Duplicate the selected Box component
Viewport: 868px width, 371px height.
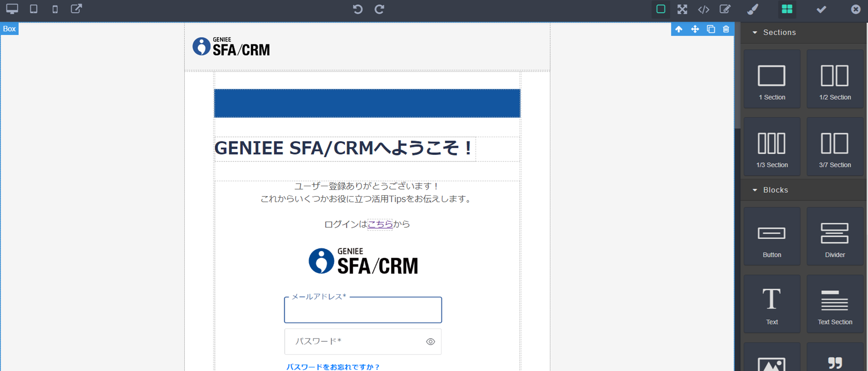[711, 29]
